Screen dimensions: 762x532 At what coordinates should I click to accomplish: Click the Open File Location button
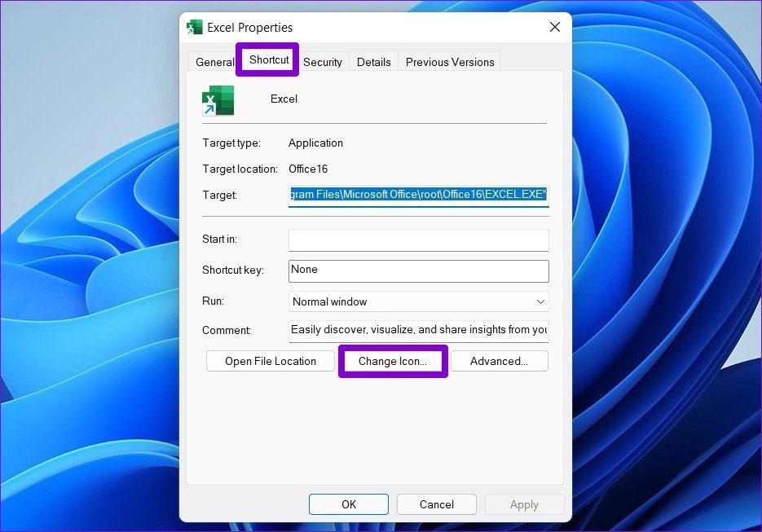pos(270,360)
